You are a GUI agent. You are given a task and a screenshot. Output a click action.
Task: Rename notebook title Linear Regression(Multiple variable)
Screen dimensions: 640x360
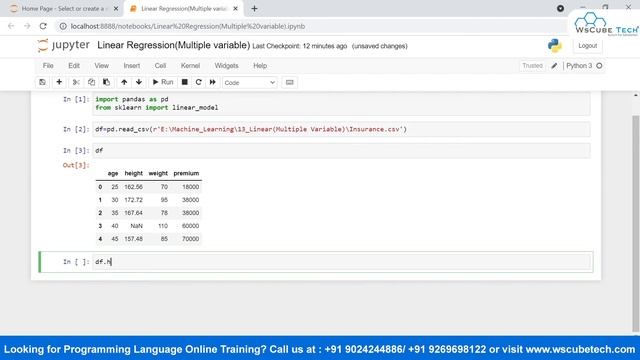(x=173, y=45)
